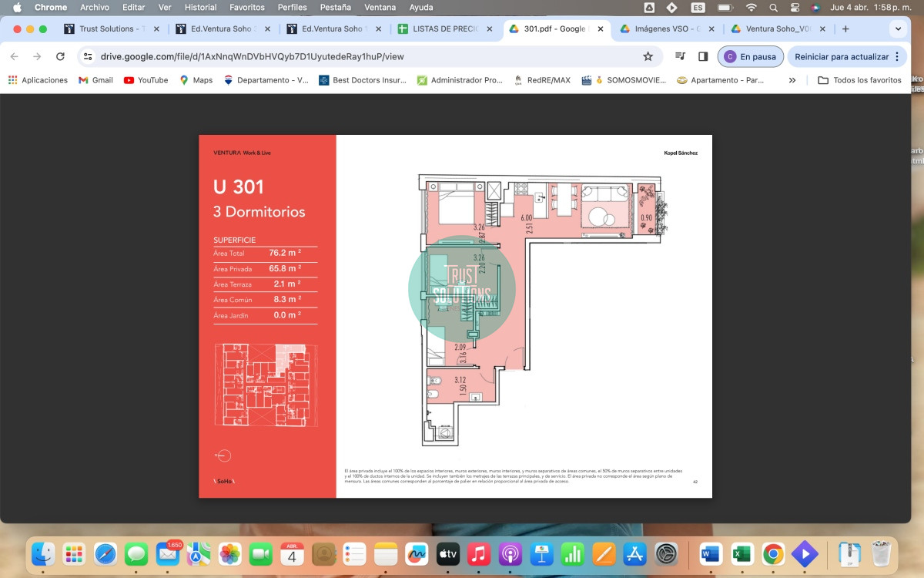Open the Best Doctors Insur... bookmark
This screenshot has height=578, width=924.
pos(363,80)
